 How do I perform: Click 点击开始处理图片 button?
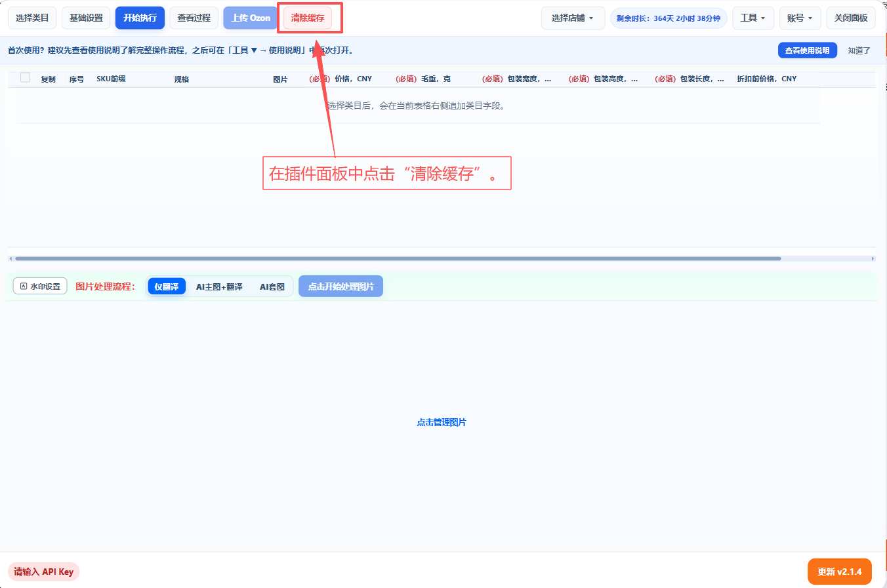(x=340, y=286)
